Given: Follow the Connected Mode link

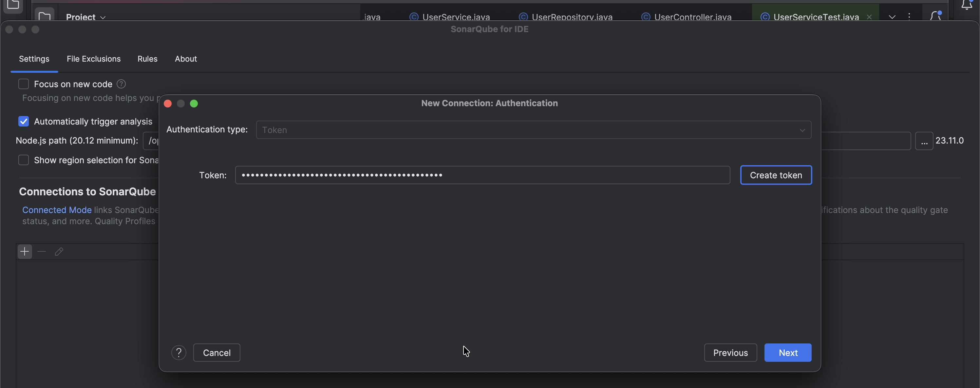Looking at the screenshot, I should [57, 210].
